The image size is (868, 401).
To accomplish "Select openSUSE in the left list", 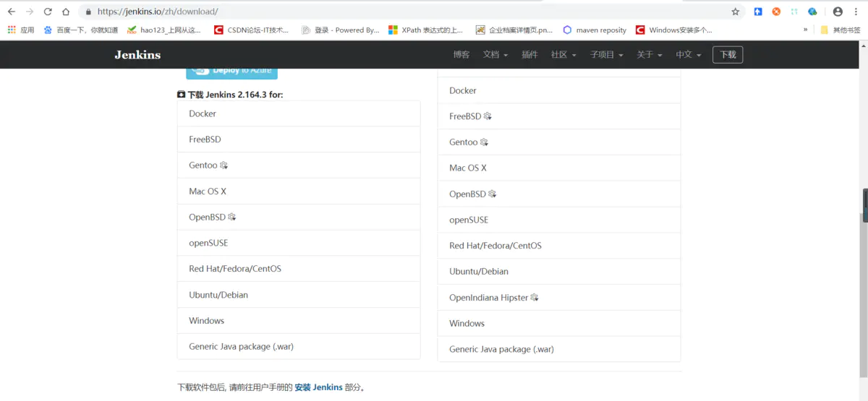I will tap(299, 243).
